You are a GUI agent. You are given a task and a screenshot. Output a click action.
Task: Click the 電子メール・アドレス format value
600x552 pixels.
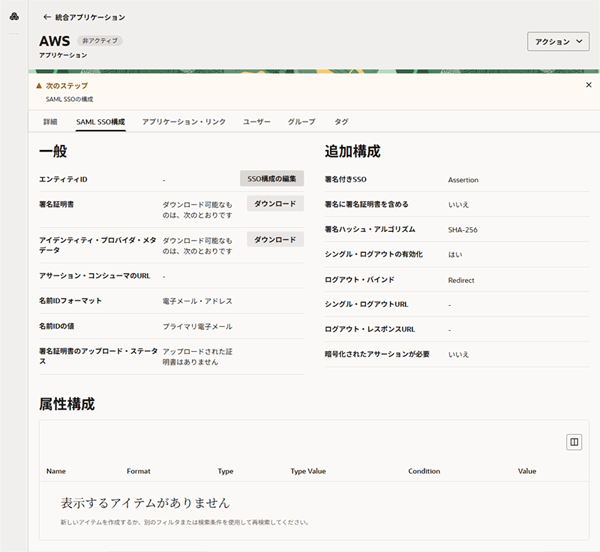coord(197,301)
